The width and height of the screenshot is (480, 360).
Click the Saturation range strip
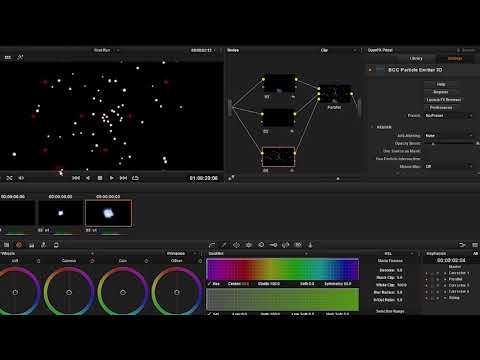(283, 299)
